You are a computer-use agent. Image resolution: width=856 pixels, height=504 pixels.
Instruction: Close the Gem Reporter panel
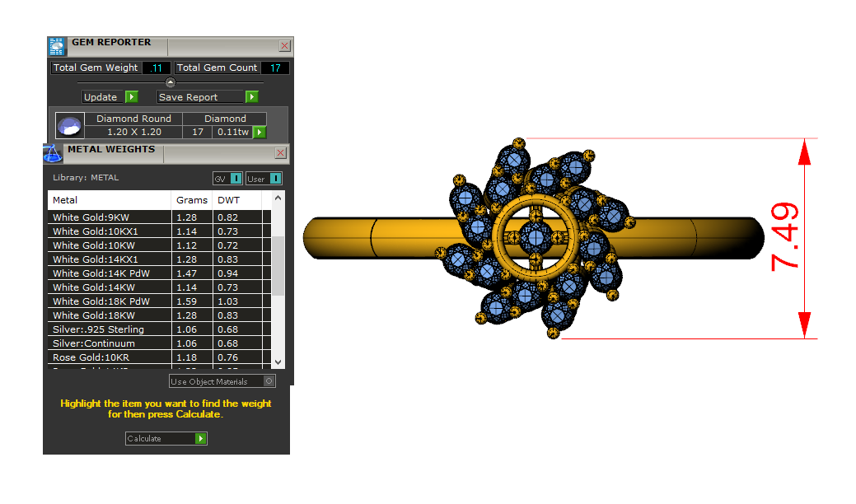[x=284, y=46]
